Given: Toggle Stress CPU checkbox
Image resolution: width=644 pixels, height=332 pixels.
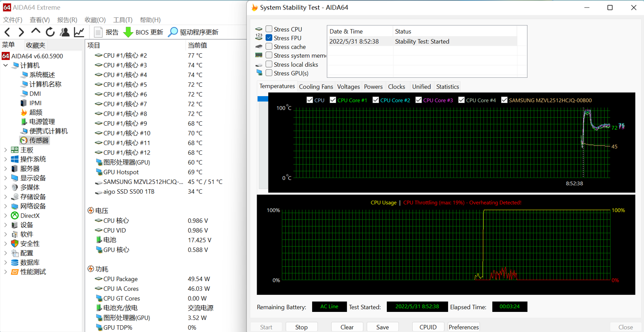Looking at the screenshot, I should [x=269, y=29].
